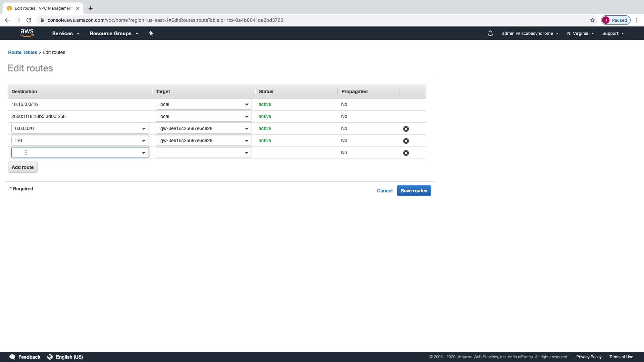
Task: Reload the page
Action: (x=29, y=20)
